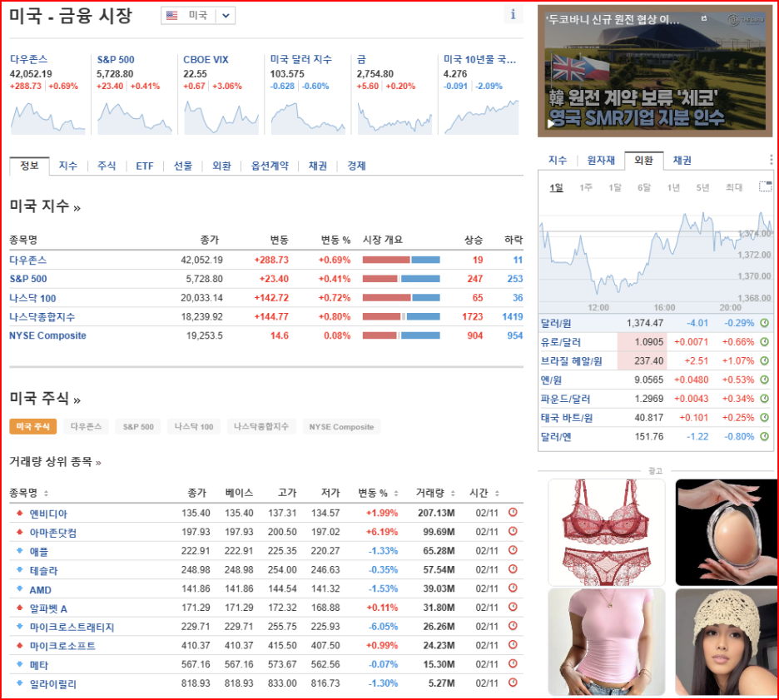Click the green clock icon for 달러/엔

(765, 436)
